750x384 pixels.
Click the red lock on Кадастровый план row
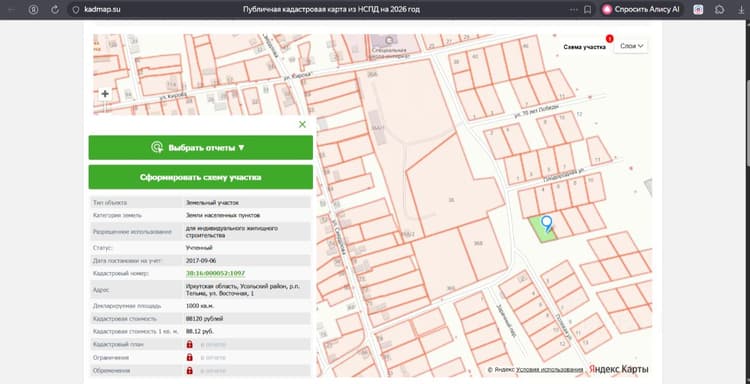coord(189,344)
